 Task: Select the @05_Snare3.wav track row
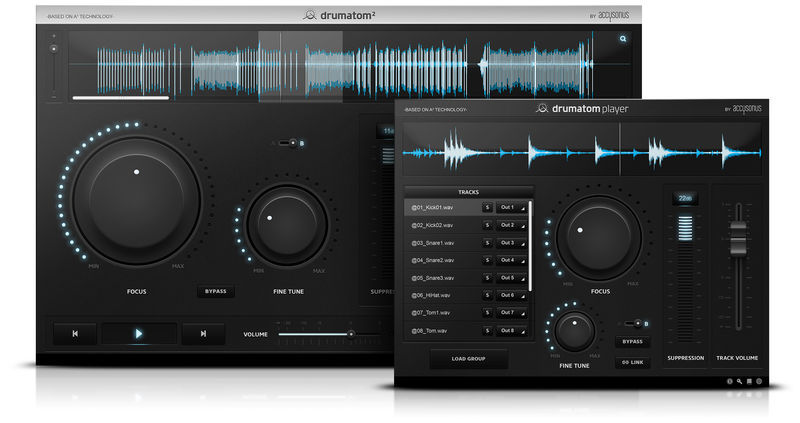467,278
